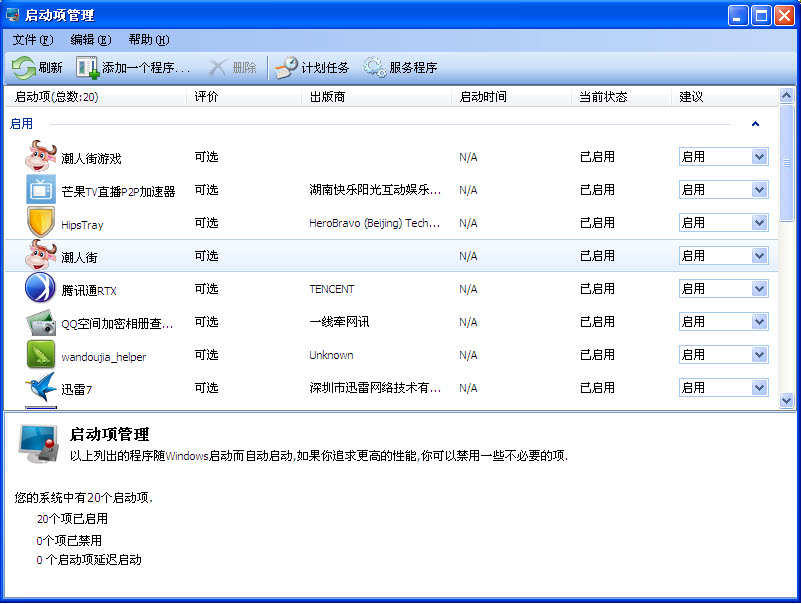This screenshot has width=801, height=604.
Task: Open service programs gear icon
Action: tap(374, 67)
